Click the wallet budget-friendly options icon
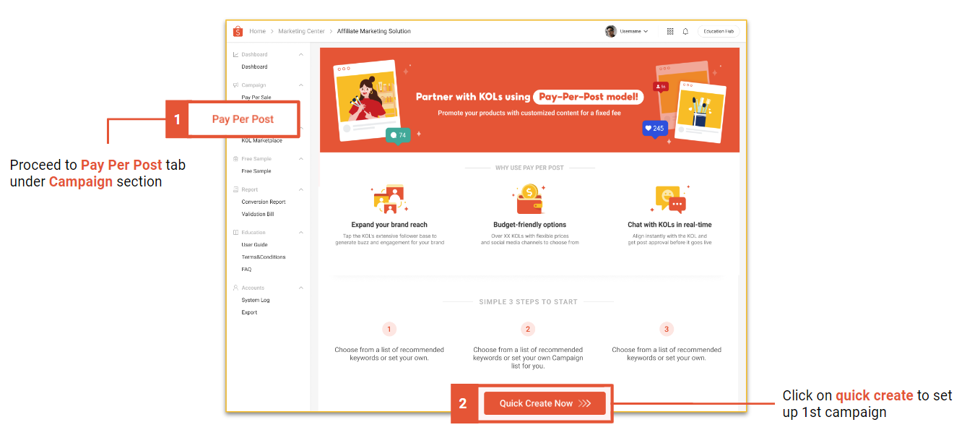Screen dimensions: 980x443 point(529,199)
